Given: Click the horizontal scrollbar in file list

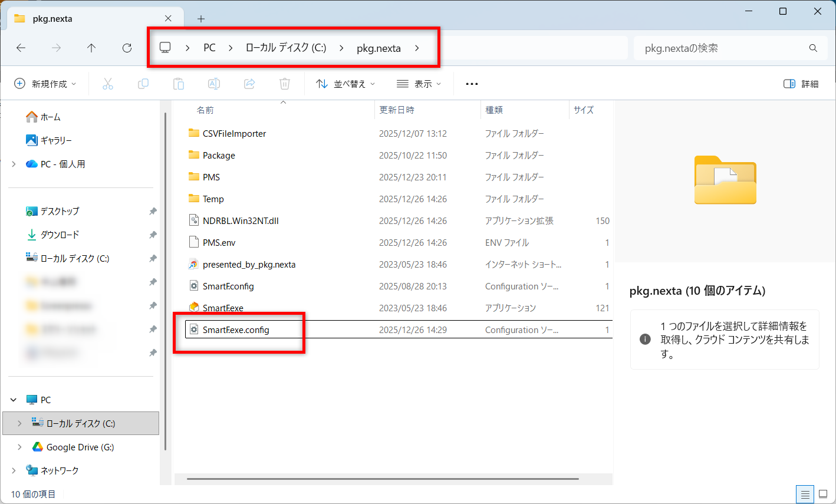Looking at the screenshot, I should (383, 479).
